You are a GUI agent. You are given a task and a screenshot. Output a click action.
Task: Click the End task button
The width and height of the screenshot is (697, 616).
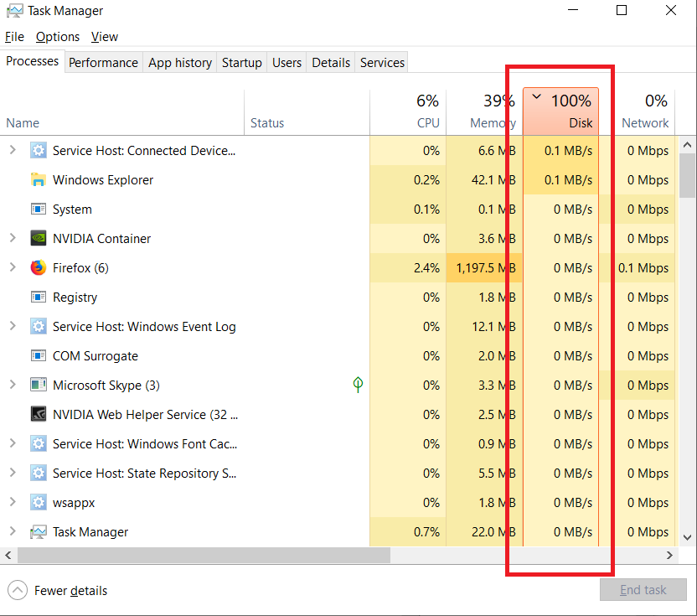tap(643, 590)
